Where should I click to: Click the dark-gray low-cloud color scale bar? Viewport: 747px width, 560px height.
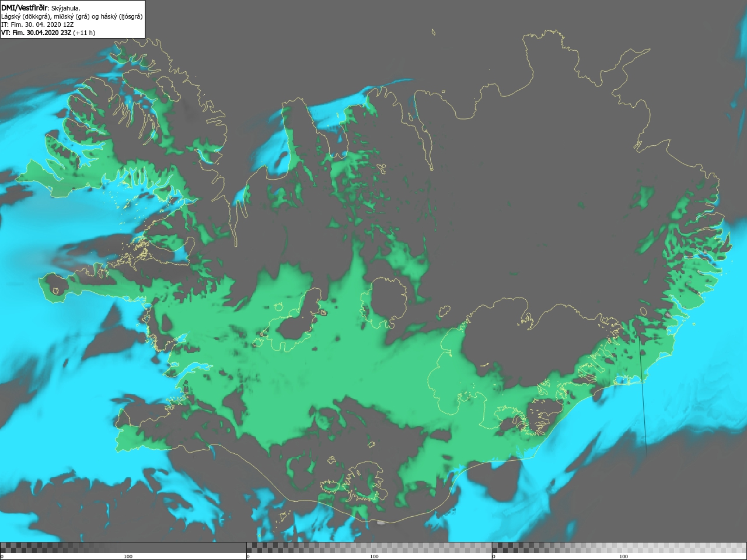tap(123, 548)
